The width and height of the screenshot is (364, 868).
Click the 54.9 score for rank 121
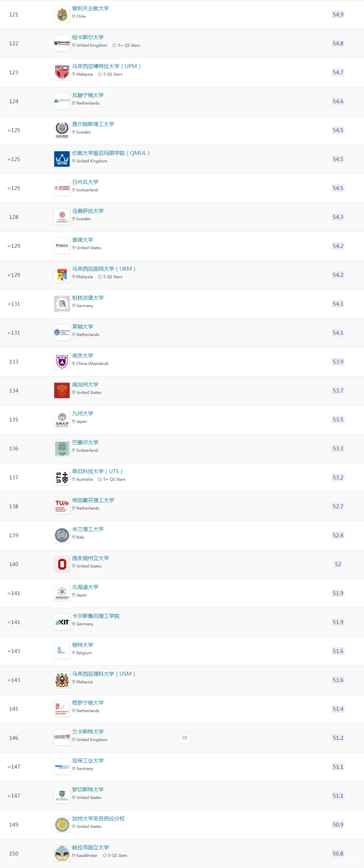point(338,15)
